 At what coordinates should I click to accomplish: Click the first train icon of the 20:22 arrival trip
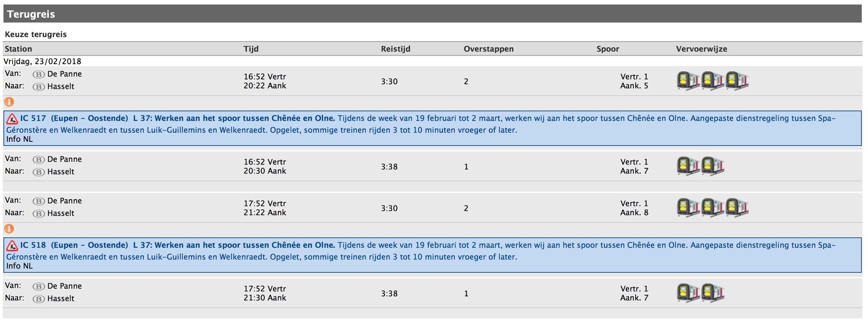pyautogui.click(x=688, y=81)
